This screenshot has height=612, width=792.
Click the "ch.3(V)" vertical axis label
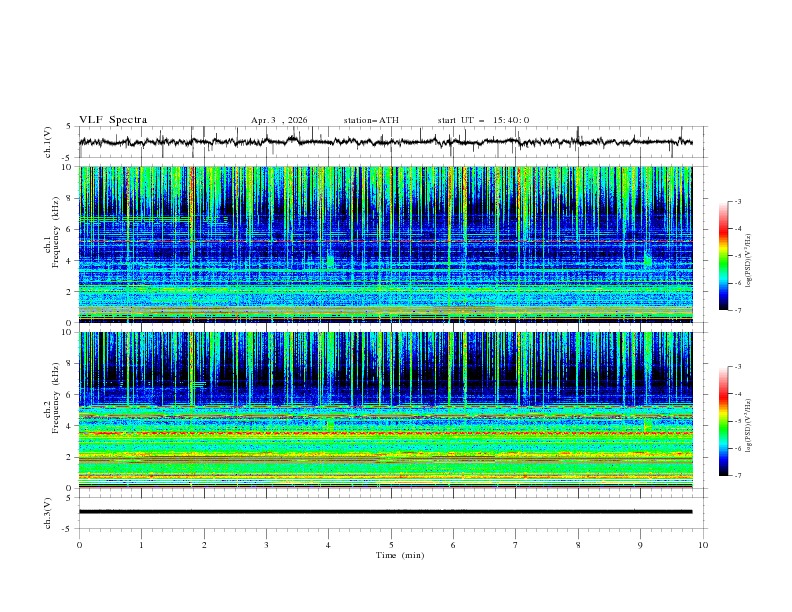48,513
